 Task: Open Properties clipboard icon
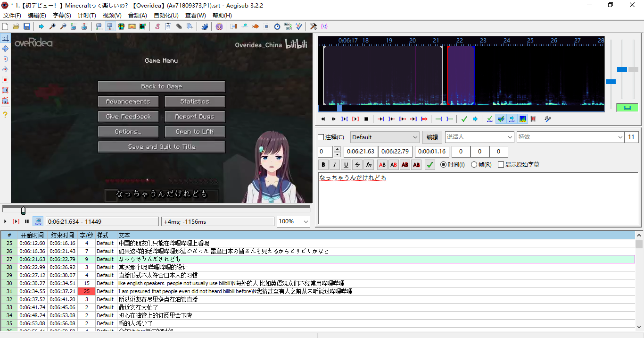[x=168, y=26]
